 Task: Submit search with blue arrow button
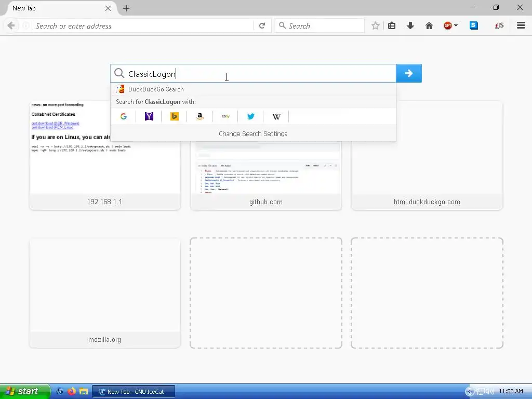[409, 73]
